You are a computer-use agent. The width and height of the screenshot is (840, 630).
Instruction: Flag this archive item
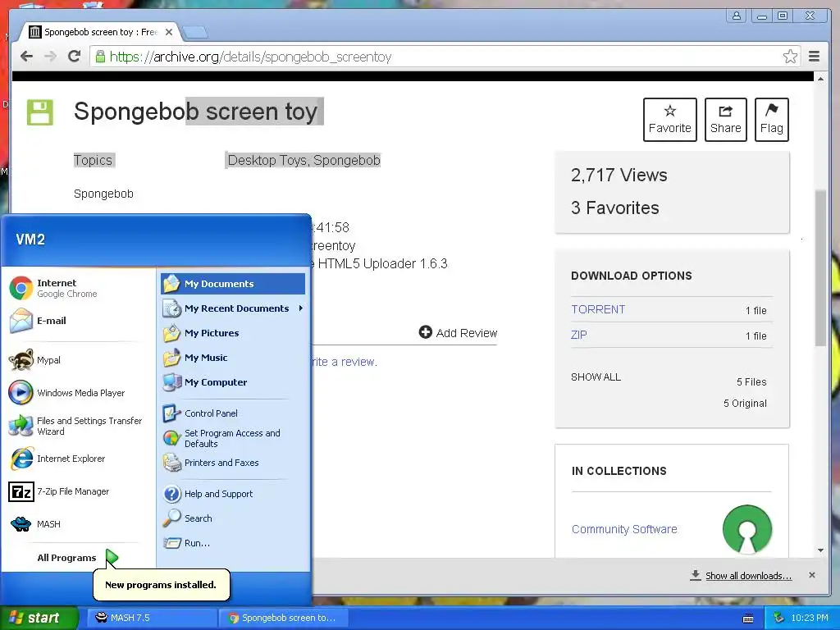click(771, 120)
